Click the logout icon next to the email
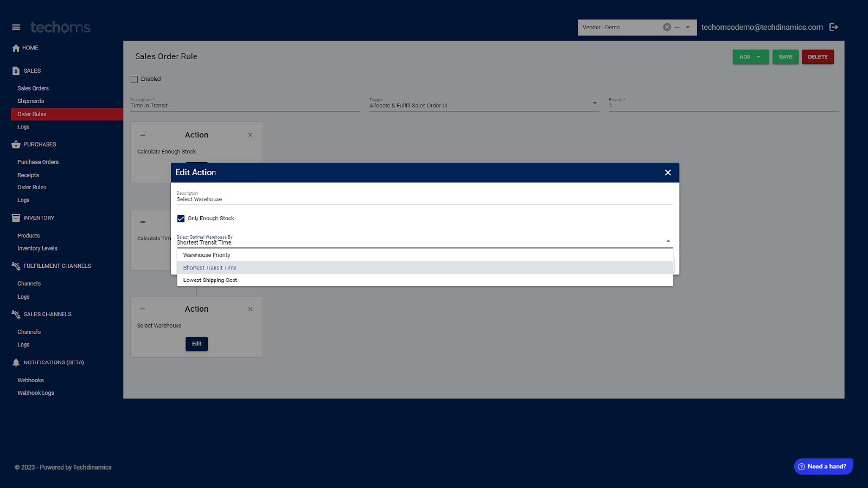Screen dimensions: 868x488 (834, 27)
